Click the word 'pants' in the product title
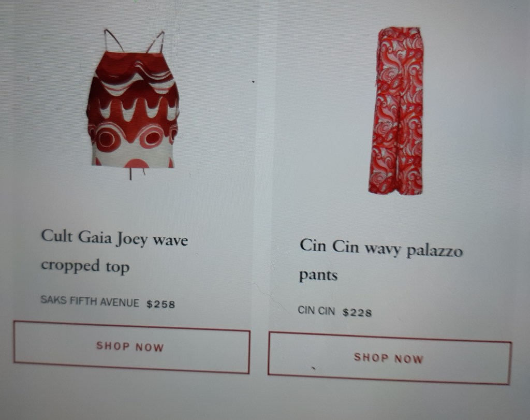The image size is (530, 420). (318, 276)
